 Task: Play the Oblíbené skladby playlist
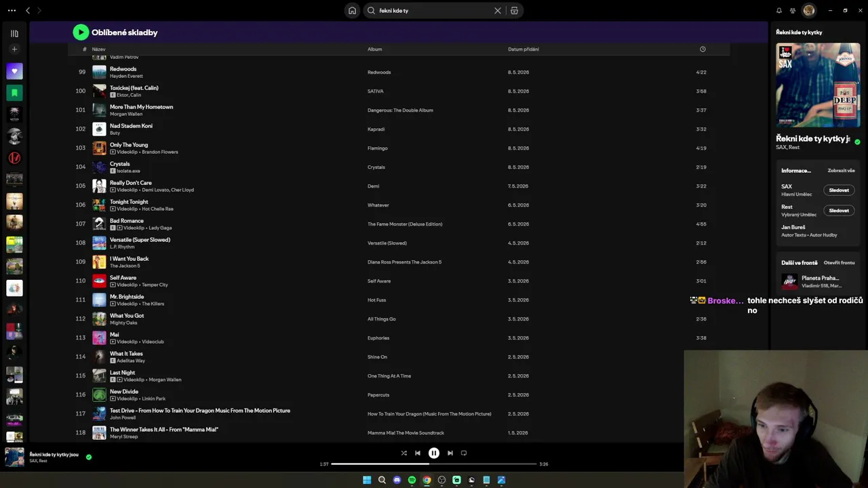point(81,32)
